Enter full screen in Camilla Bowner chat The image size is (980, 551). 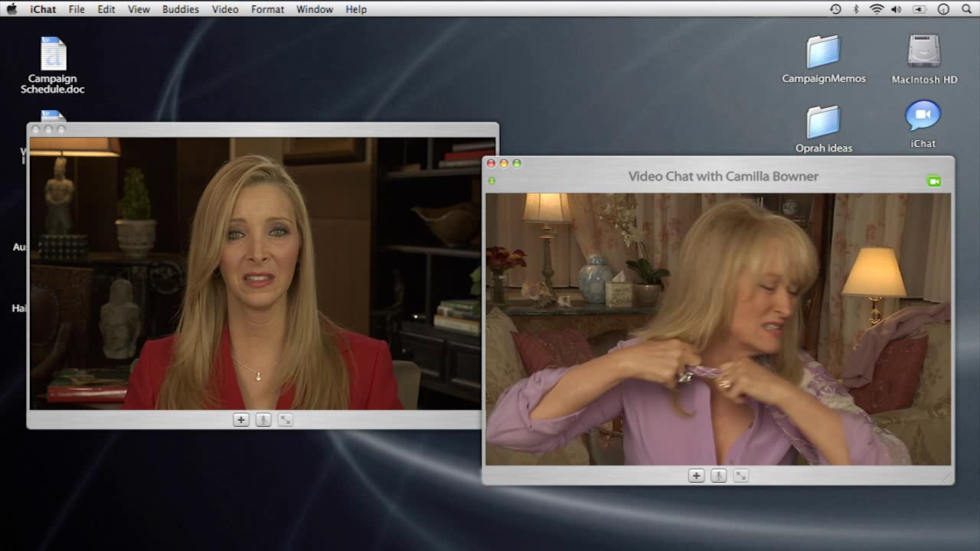[740, 476]
